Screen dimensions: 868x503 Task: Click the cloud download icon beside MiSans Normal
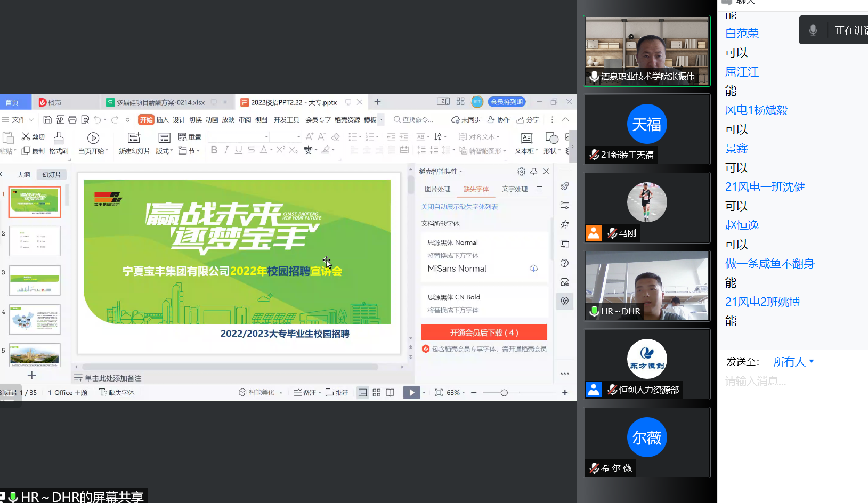[x=533, y=269]
